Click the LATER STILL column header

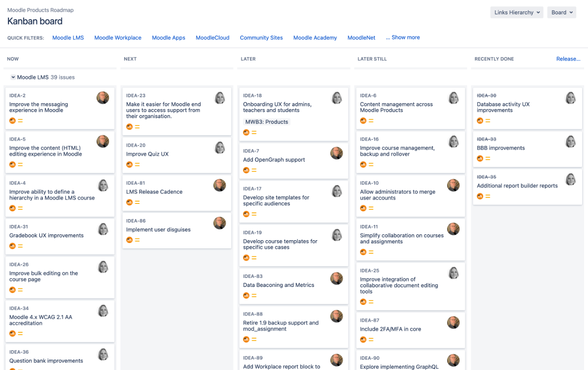(x=372, y=59)
